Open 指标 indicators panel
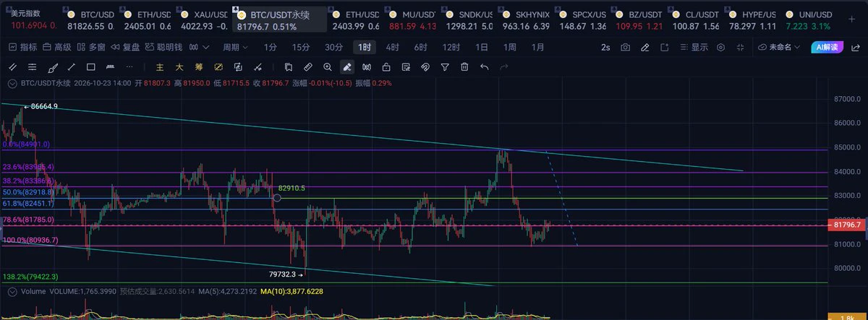 [23, 47]
